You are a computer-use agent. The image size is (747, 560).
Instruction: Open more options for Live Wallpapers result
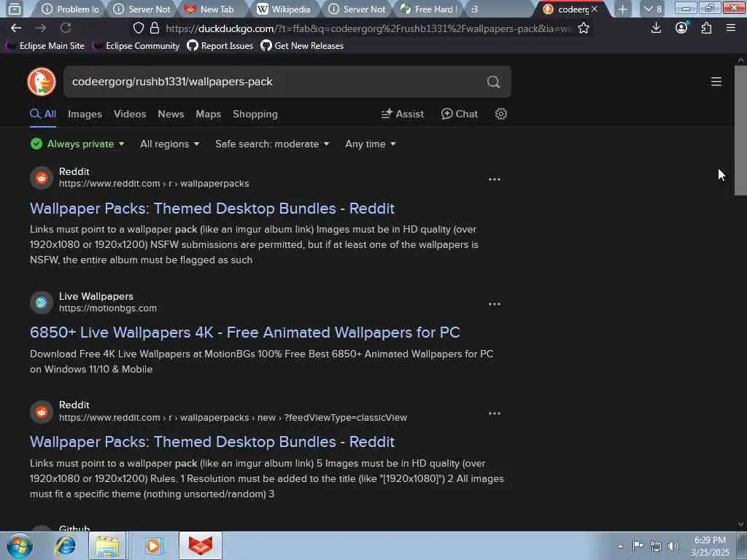pyautogui.click(x=495, y=304)
